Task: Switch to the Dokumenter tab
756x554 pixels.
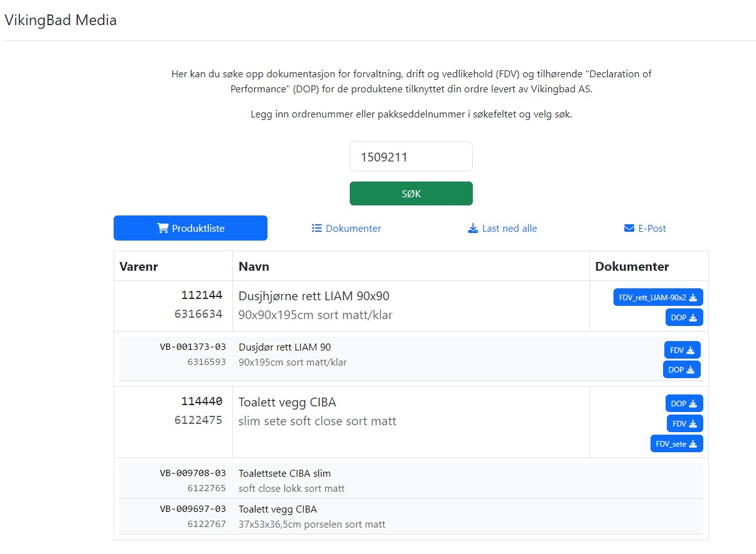Action: pyautogui.click(x=347, y=229)
